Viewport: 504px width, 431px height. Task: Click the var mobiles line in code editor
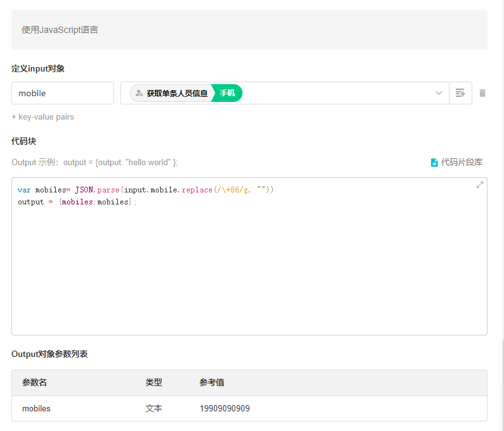click(x=146, y=190)
